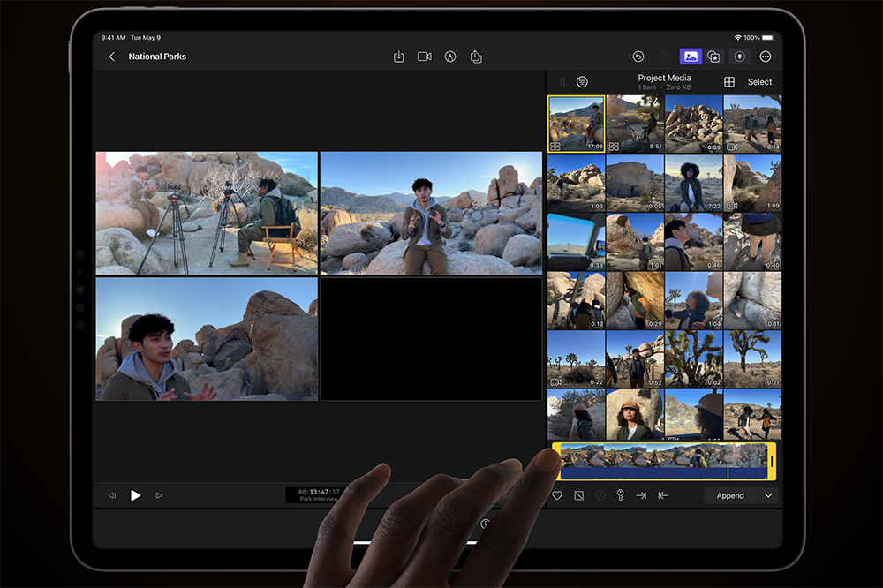
Task: Tap the voiceover microphone icon
Action: 740,56
